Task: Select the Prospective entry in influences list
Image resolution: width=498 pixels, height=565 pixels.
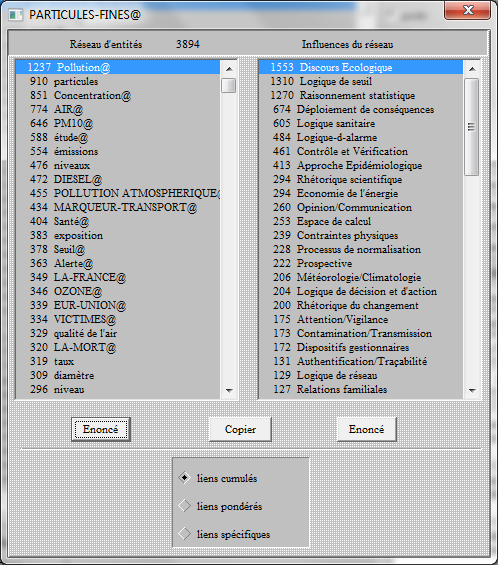Action: click(x=361, y=263)
